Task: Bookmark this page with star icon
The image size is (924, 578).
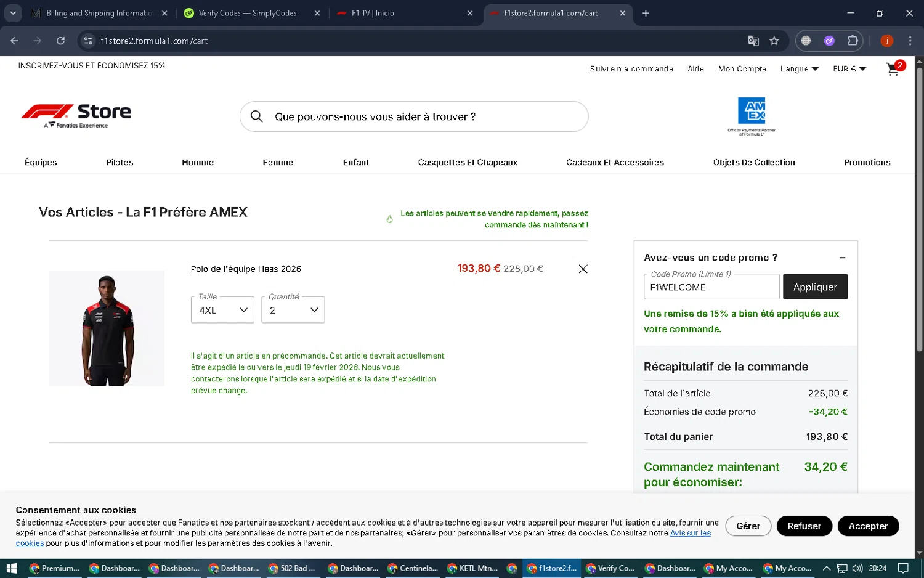Action: (x=774, y=41)
